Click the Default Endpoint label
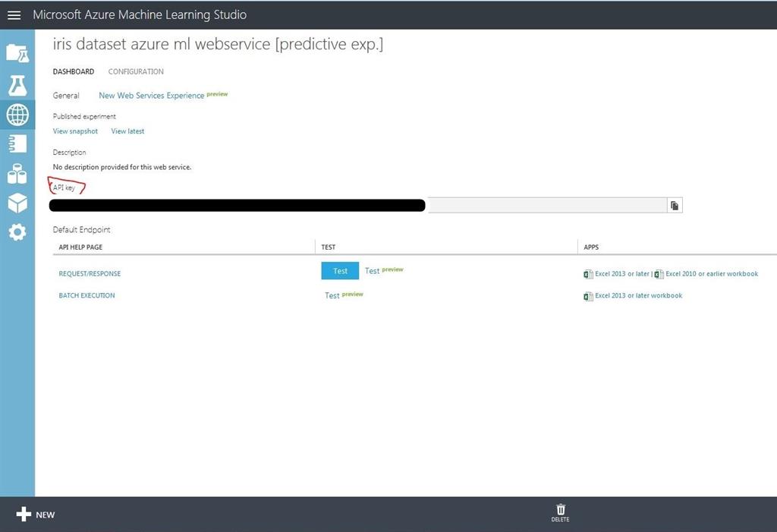Viewport: 777px width, 532px height. 81,229
